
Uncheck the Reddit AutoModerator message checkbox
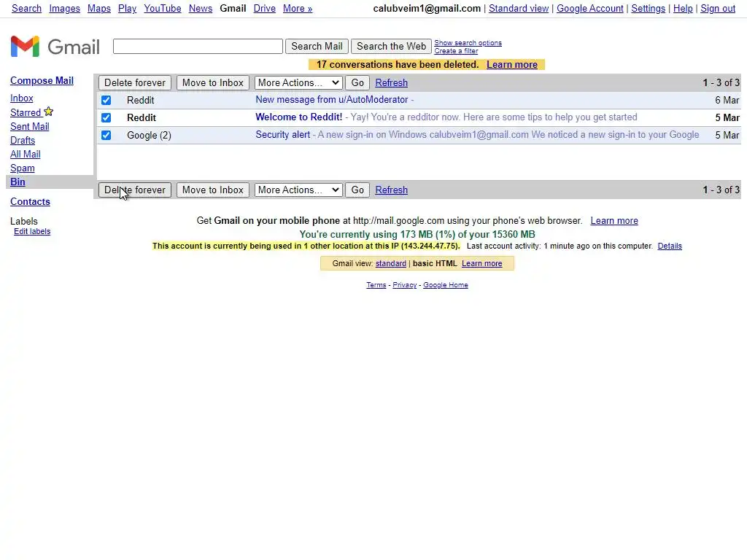point(107,100)
